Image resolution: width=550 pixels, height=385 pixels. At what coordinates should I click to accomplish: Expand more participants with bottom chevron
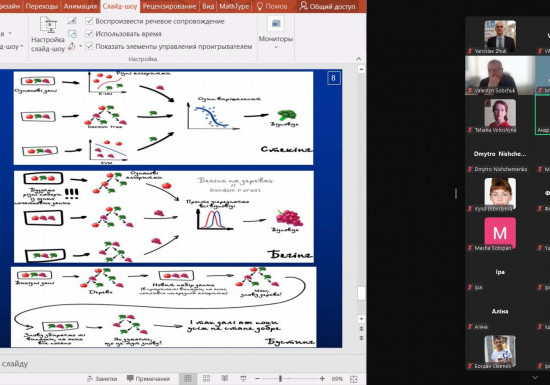coord(535,377)
